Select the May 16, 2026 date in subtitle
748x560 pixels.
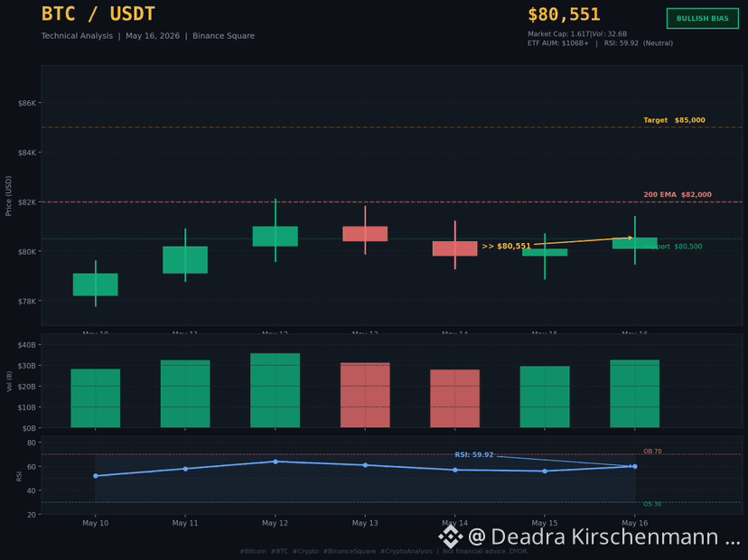coord(153,36)
